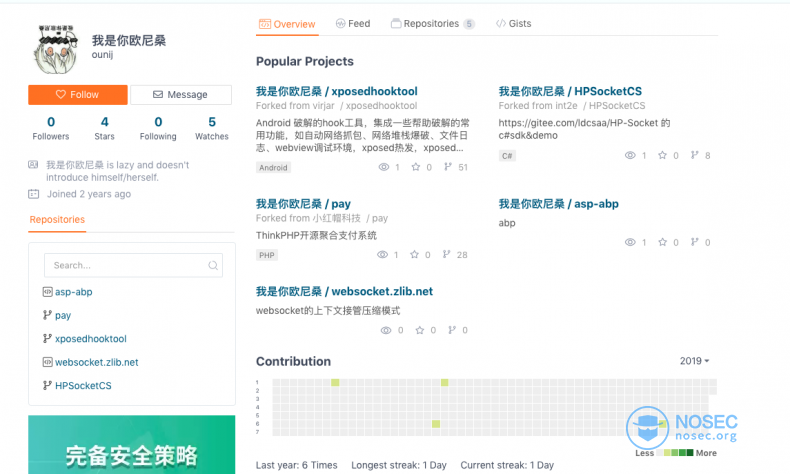Open the pay project title link
The image size is (790, 474).
coord(303,204)
